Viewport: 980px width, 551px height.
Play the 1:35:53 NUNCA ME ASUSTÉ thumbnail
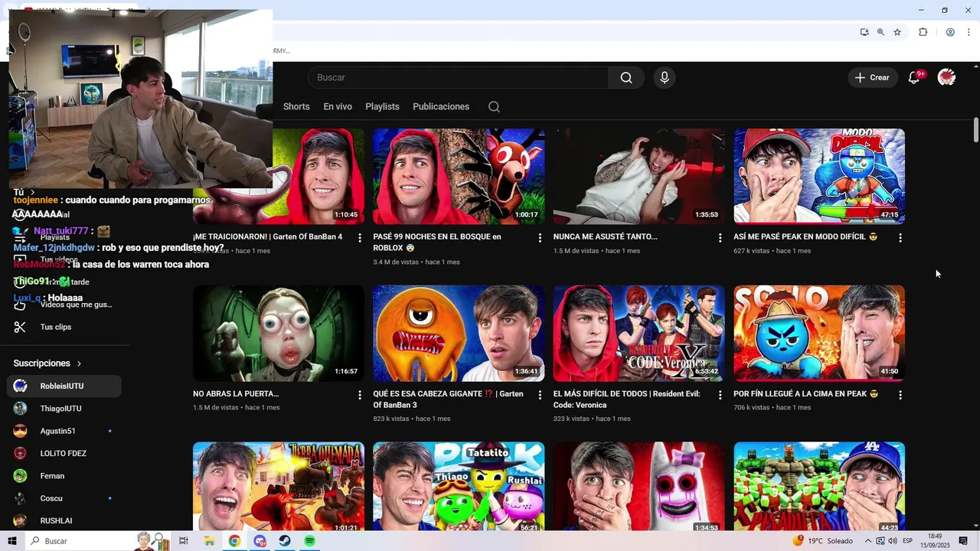tap(639, 176)
